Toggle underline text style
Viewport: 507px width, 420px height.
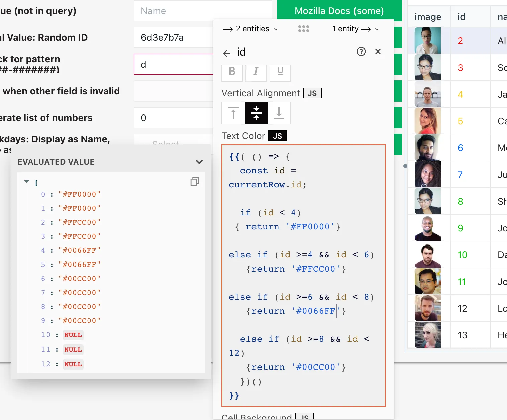click(280, 71)
